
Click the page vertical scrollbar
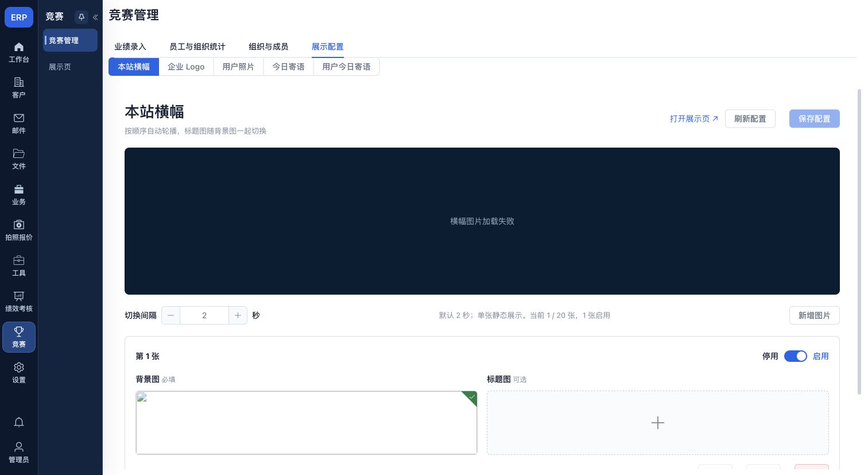pyautogui.click(x=859, y=241)
